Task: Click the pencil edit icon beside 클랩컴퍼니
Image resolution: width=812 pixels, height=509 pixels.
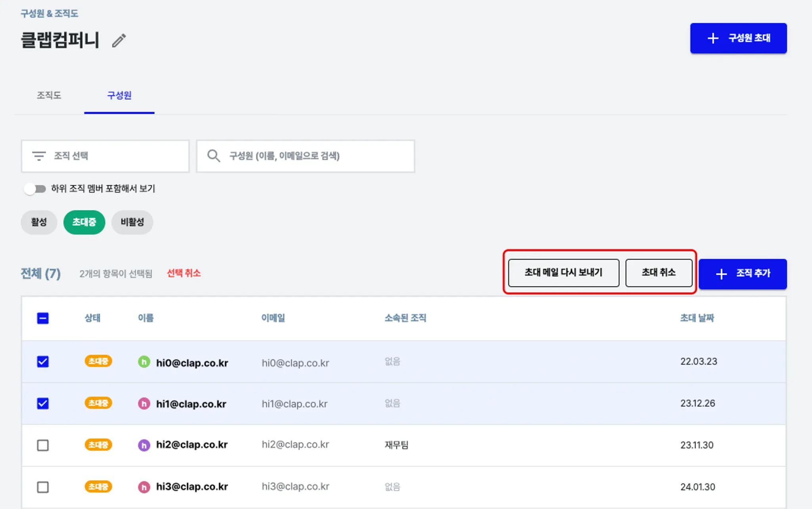Action: pyautogui.click(x=119, y=41)
